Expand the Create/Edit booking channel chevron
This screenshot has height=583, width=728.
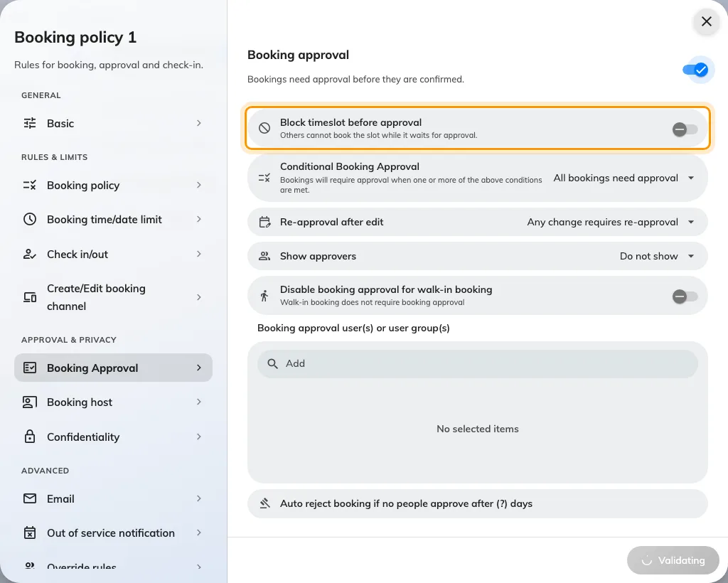(199, 297)
